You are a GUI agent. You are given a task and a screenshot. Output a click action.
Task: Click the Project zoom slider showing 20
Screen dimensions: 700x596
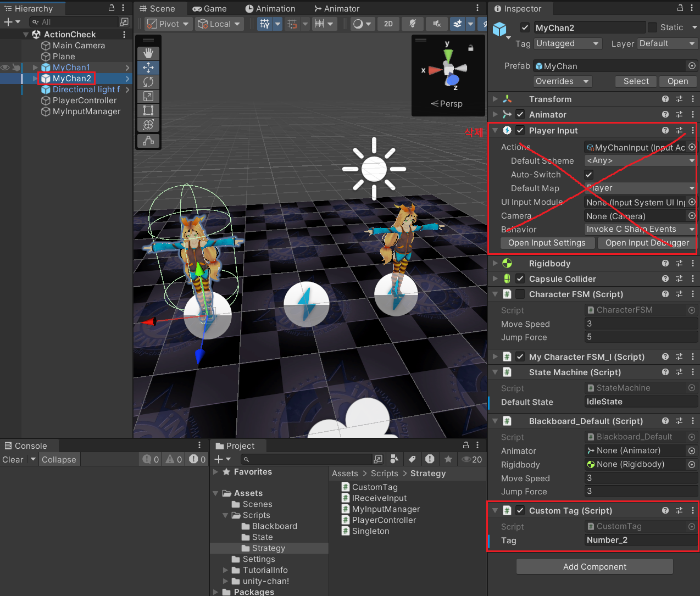point(473,459)
